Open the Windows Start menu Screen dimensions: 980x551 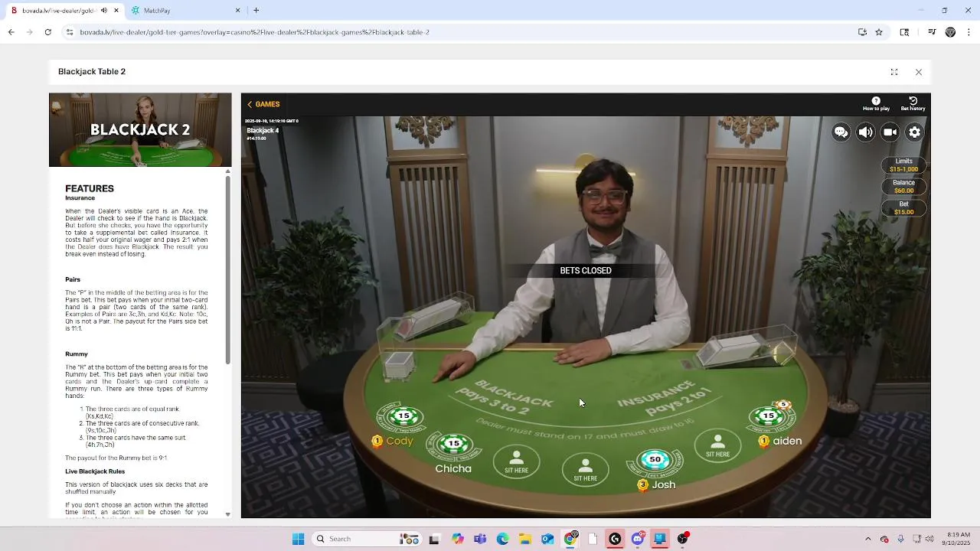298,539
